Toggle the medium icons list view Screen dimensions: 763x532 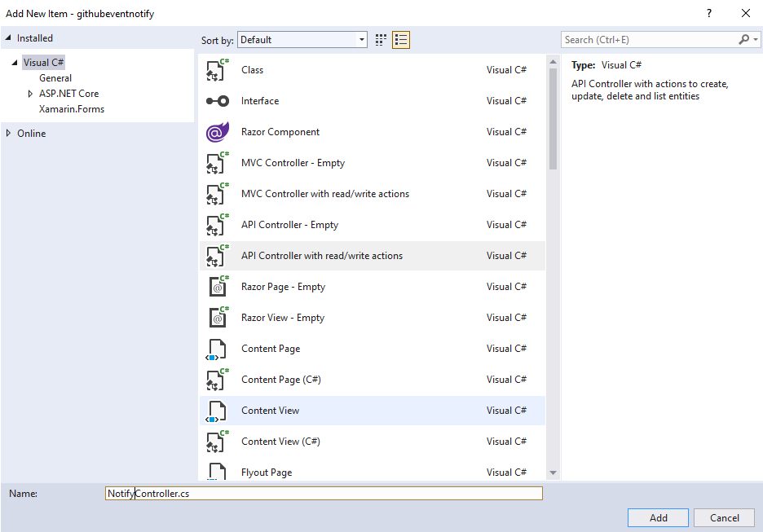tap(400, 39)
